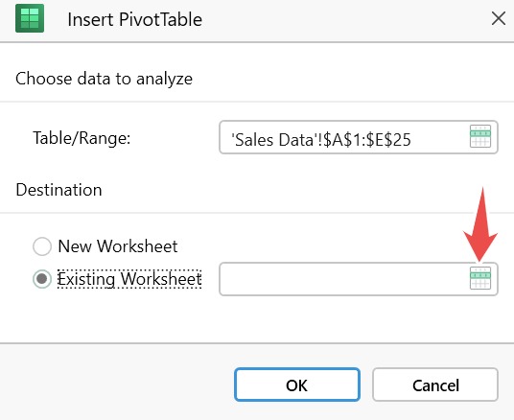Screen dimensions: 514x420
Task: Click the Cancel button
Action: point(435,385)
